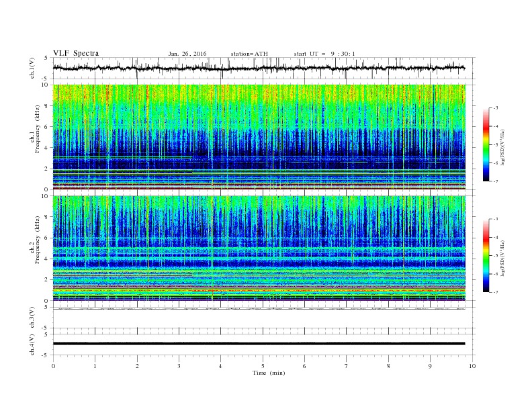
Task: Click the time axis tick label '5'
Action: click(263, 366)
